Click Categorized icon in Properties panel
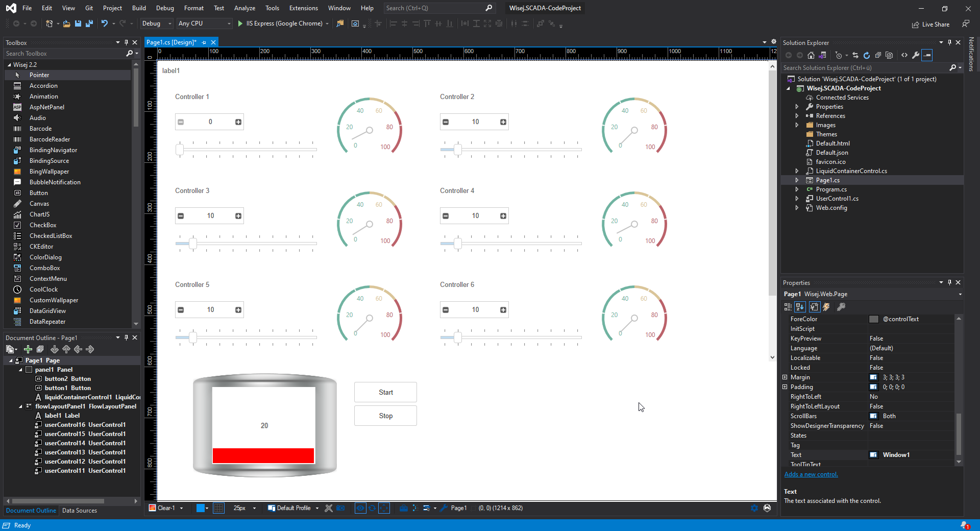Image resolution: width=980 pixels, height=531 pixels. point(788,307)
